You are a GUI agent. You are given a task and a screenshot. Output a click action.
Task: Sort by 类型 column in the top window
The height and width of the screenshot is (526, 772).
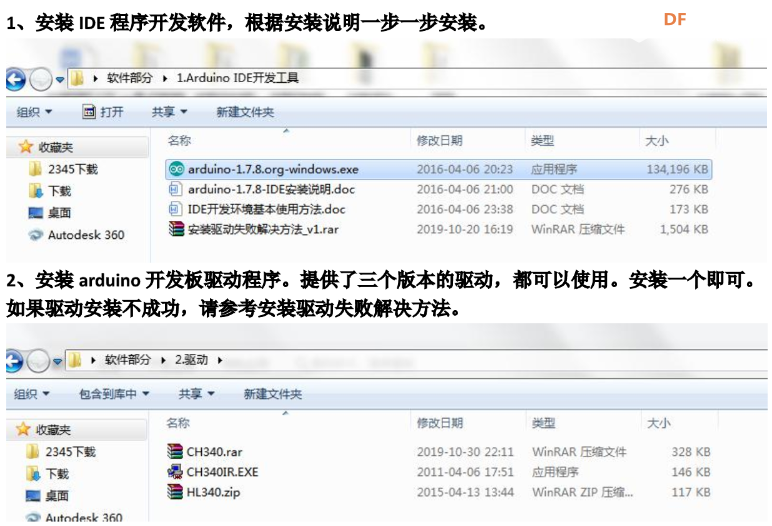pyautogui.click(x=542, y=141)
